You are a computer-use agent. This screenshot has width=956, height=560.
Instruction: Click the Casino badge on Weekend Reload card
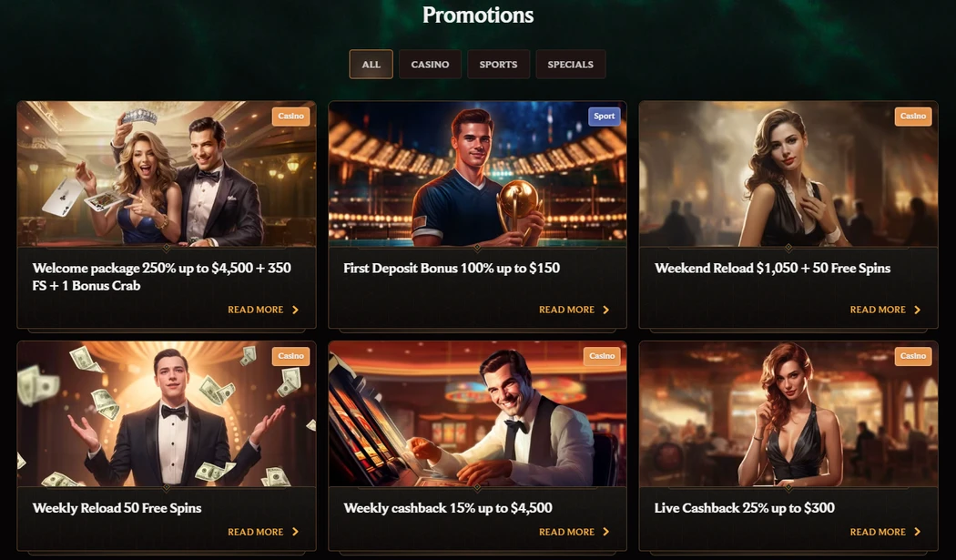[913, 116]
